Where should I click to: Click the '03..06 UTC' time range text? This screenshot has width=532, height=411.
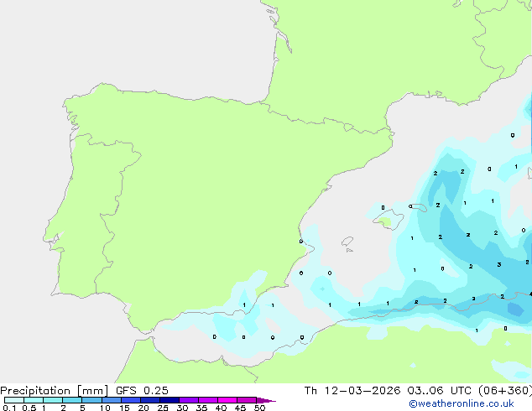tap(440, 391)
